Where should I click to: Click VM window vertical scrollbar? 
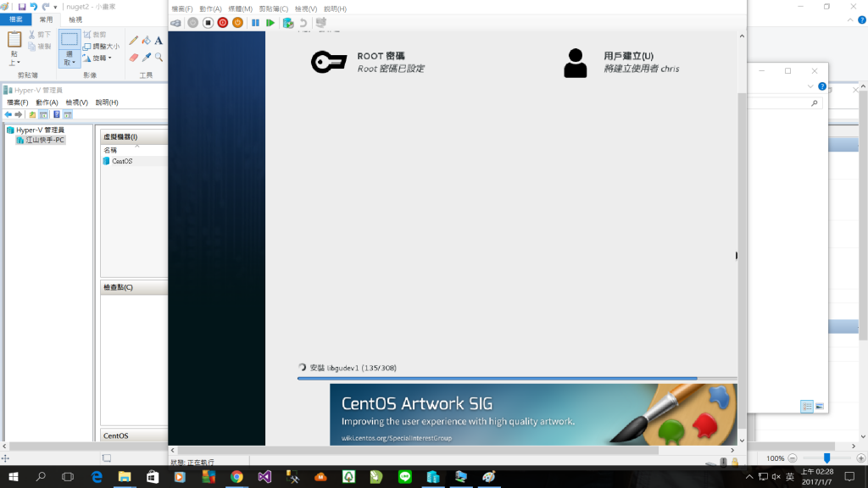coord(742,260)
